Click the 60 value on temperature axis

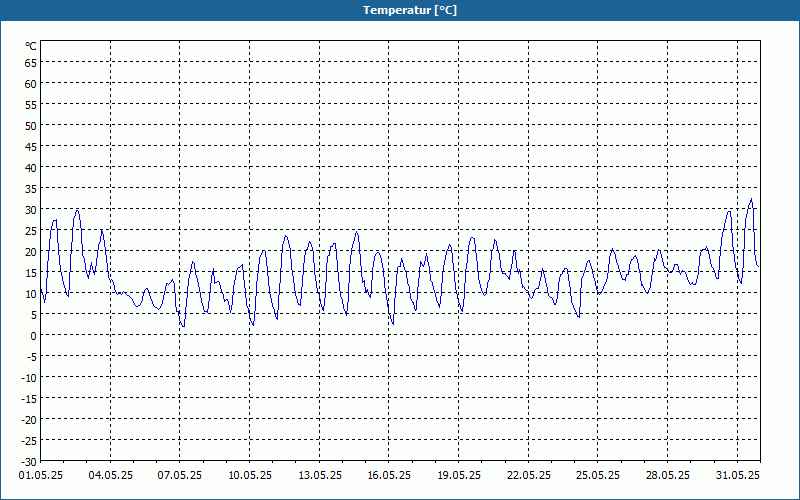coord(31,84)
